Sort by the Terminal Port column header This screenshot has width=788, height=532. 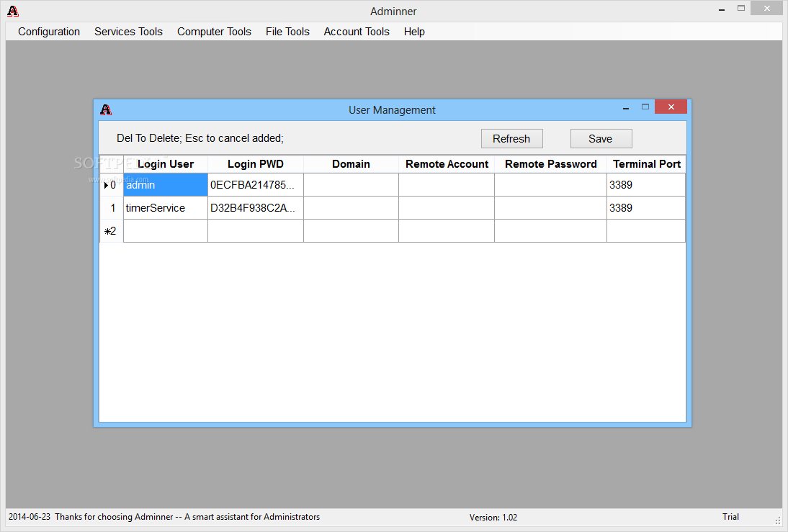pyautogui.click(x=646, y=164)
